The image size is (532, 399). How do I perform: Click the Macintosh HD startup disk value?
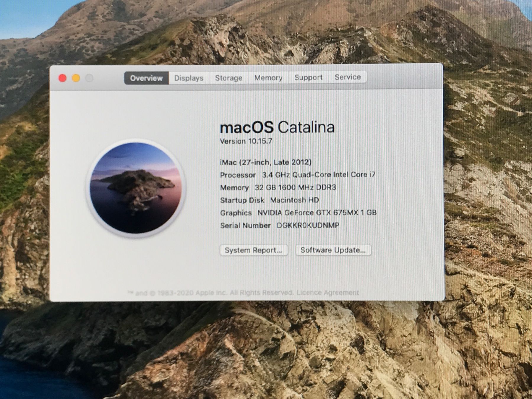point(294,200)
